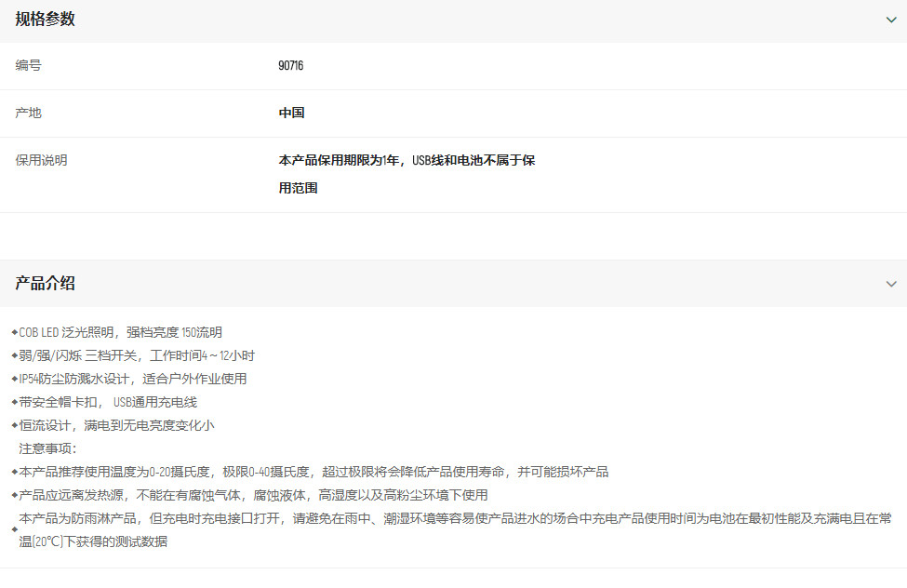907x588 pixels.
Task: Click the IP54防尘防溅水设计 feature line
Action: coord(132,379)
